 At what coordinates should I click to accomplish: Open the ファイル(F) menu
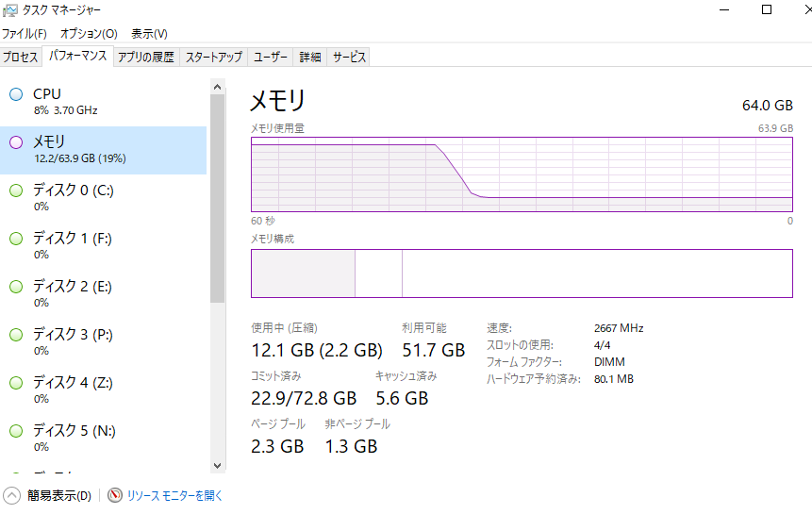click(24, 33)
